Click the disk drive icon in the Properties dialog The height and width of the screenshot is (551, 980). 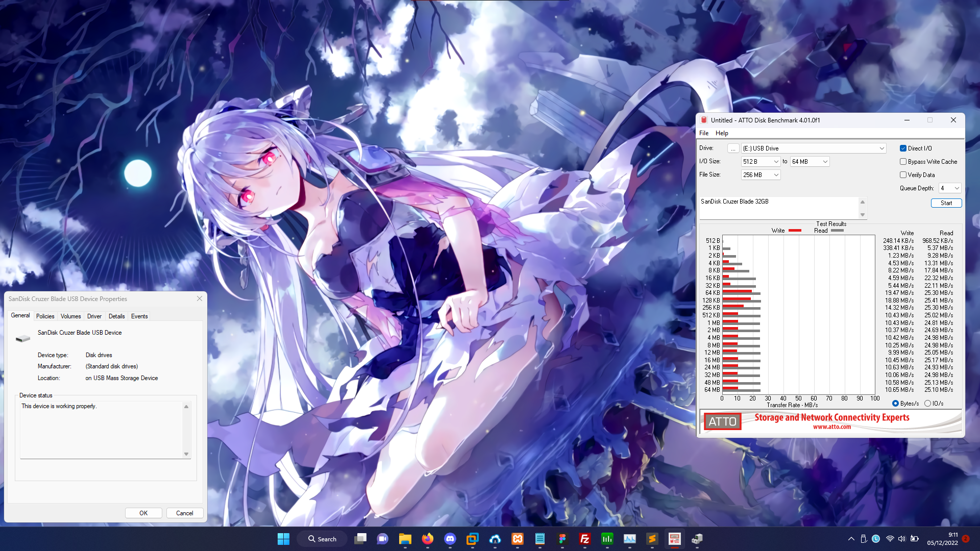click(23, 338)
